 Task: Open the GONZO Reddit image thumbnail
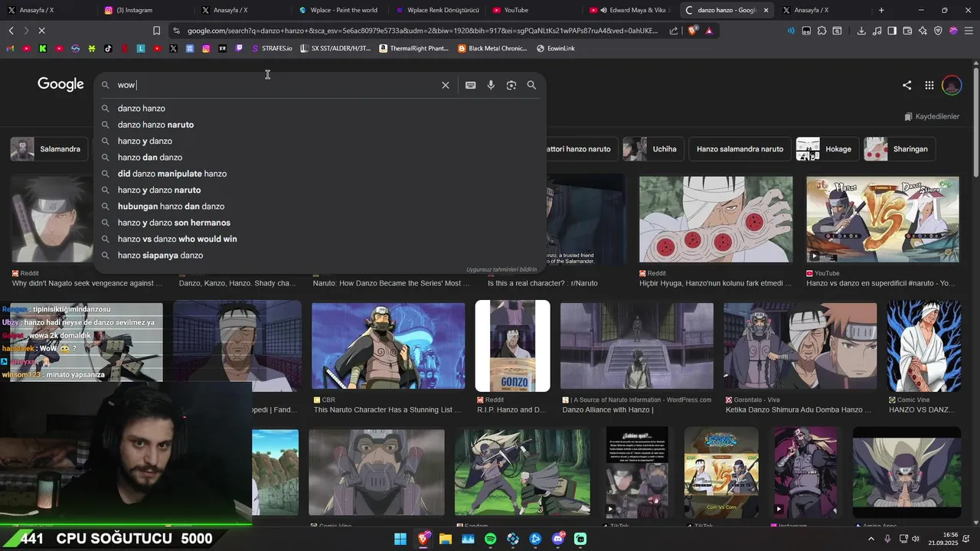[x=512, y=346]
